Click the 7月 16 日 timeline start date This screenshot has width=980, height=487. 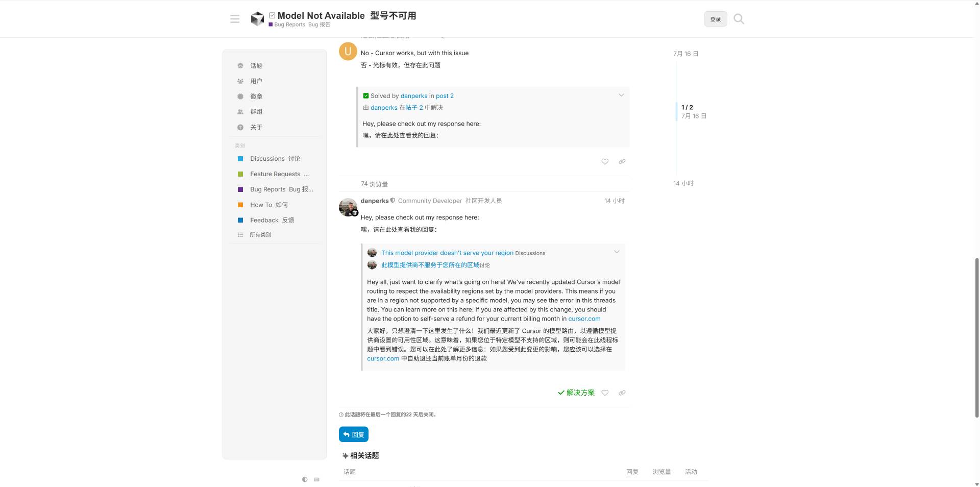(685, 54)
